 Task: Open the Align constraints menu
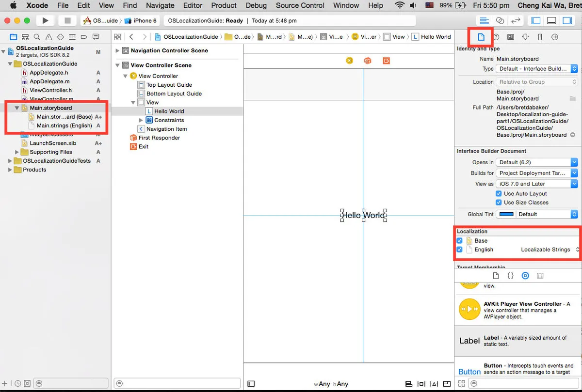pyautogui.click(x=408, y=384)
